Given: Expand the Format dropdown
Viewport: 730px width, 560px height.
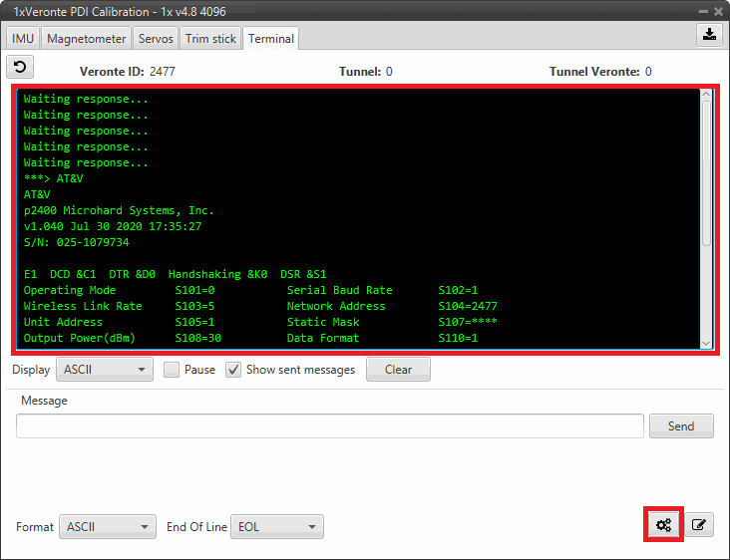Looking at the screenshot, I should (107, 526).
